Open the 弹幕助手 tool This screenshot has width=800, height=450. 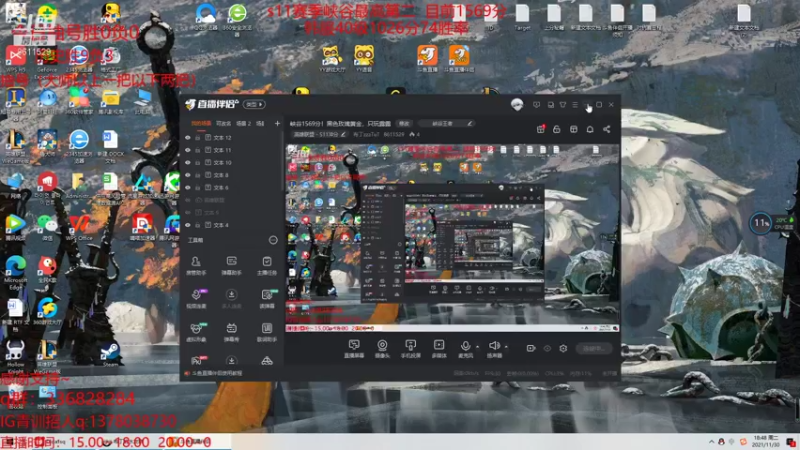pyautogui.click(x=231, y=266)
